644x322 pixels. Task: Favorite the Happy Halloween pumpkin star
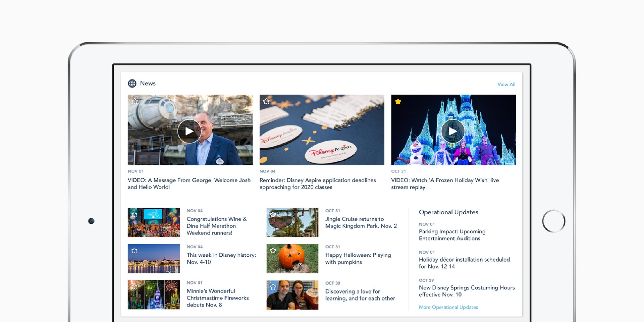point(273,251)
